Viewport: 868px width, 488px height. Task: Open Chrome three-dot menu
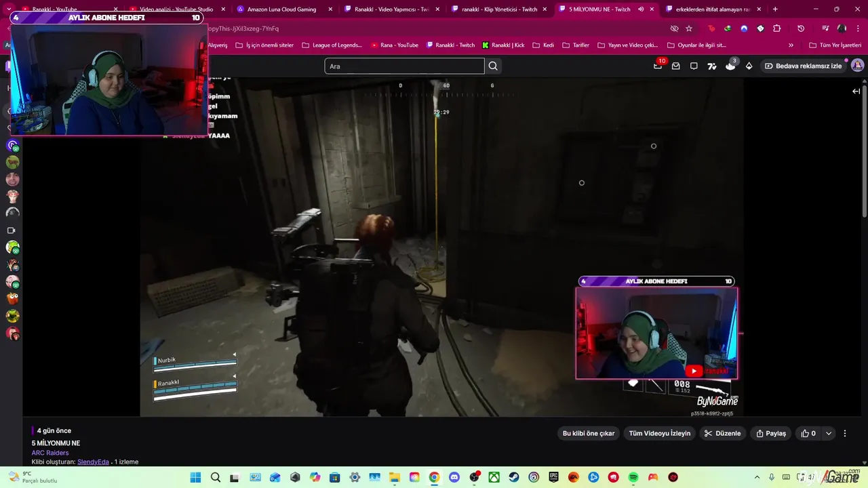click(858, 28)
